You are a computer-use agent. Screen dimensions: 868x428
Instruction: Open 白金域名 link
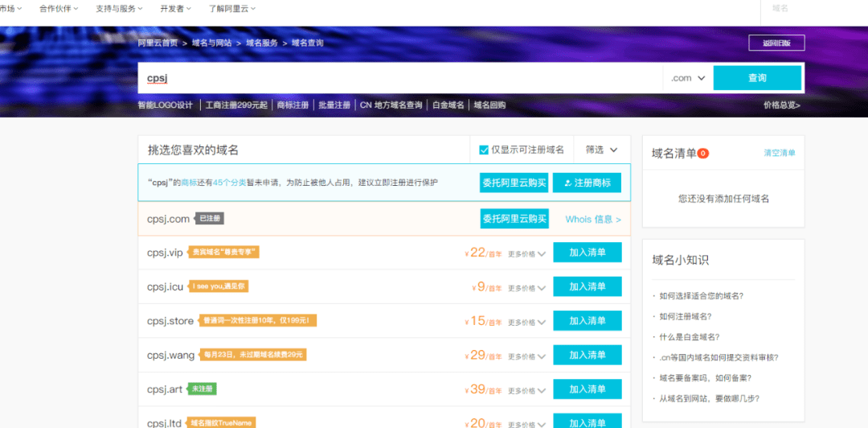(x=448, y=105)
